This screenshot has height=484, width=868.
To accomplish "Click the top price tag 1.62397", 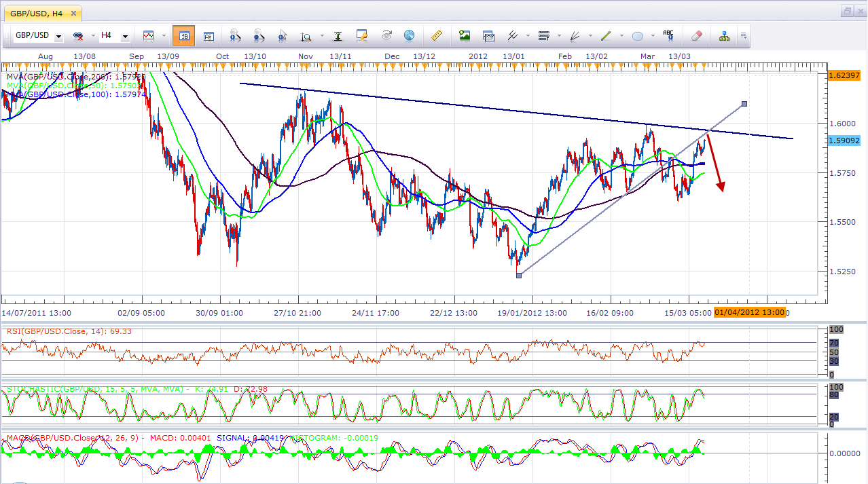I will click(844, 75).
